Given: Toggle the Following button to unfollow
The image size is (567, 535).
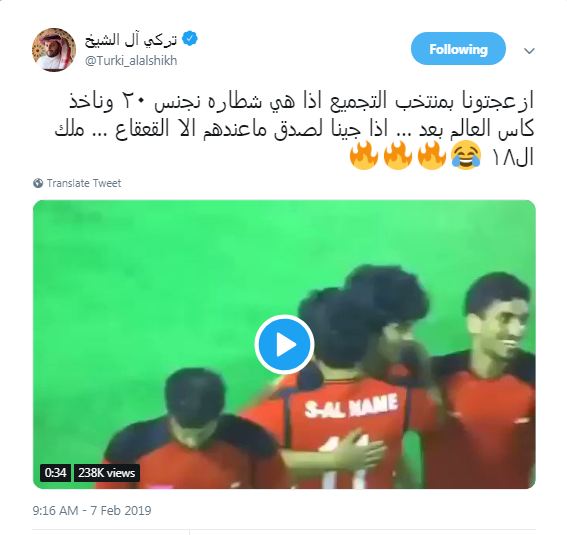Looking at the screenshot, I should click(x=458, y=49).
